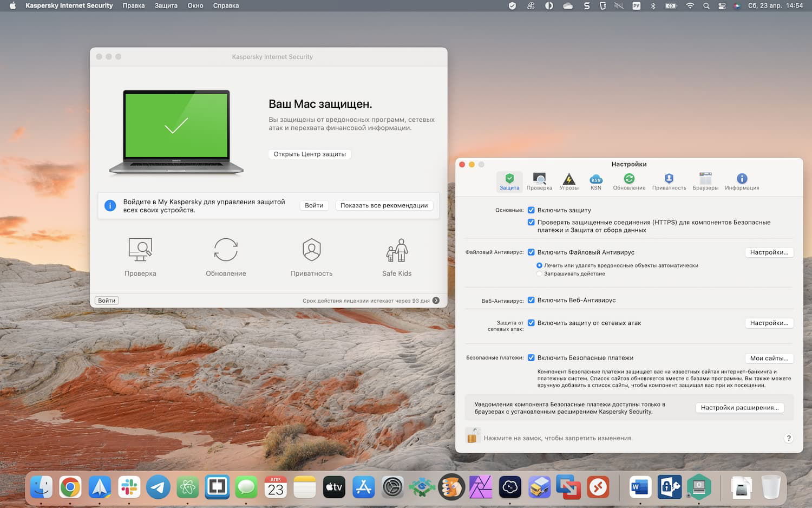This screenshot has width=812, height=508.
Task: Open the Браузеры settings tab
Action: click(x=705, y=181)
